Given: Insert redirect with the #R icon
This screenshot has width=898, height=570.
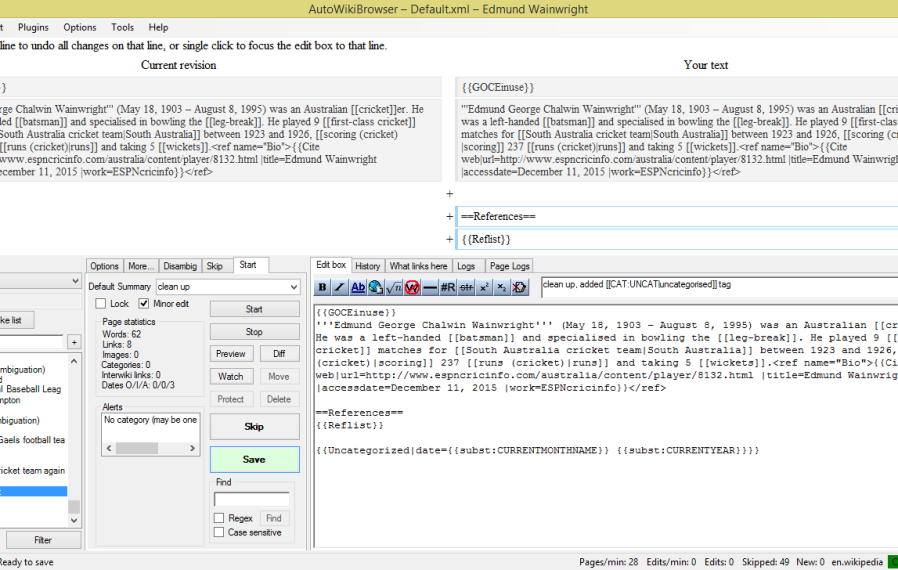Looking at the screenshot, I should point(448,287).
